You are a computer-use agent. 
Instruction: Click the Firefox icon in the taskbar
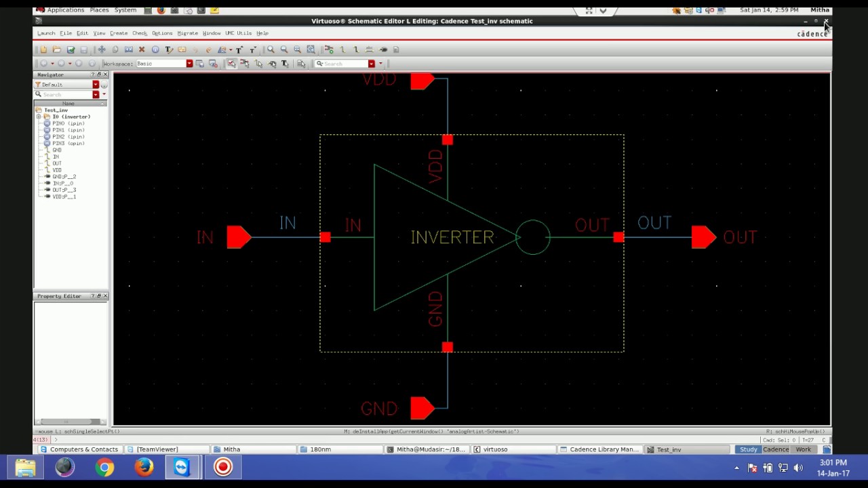point(144,467)
